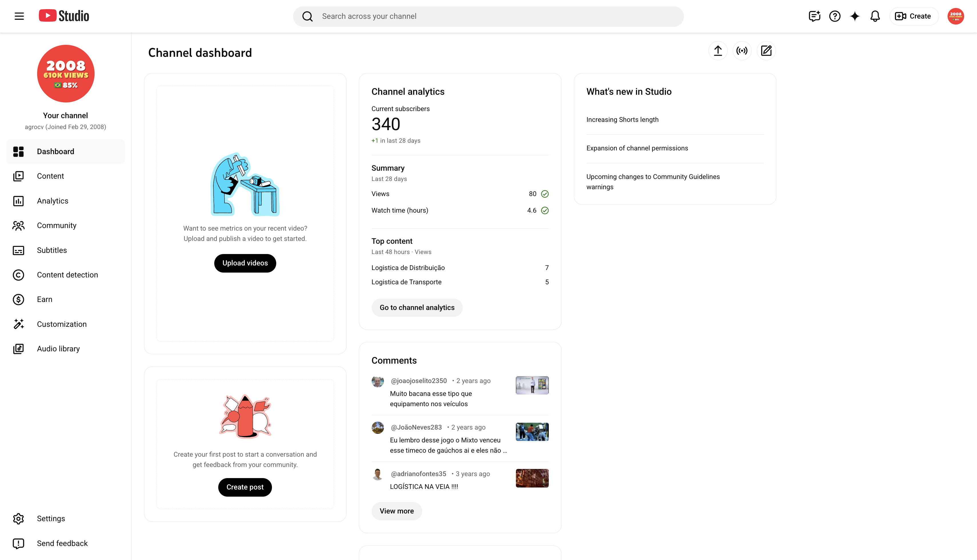The height and width of the screenshot is (560, 977).
Task: Click the @JoãoNeves283 username
Action: [416, 427]
